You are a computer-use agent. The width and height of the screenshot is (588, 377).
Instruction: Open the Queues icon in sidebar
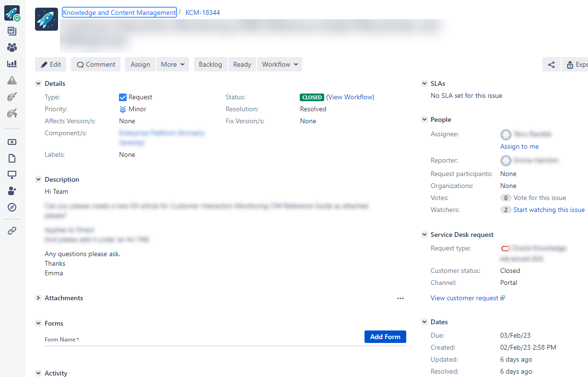(12, 31)
